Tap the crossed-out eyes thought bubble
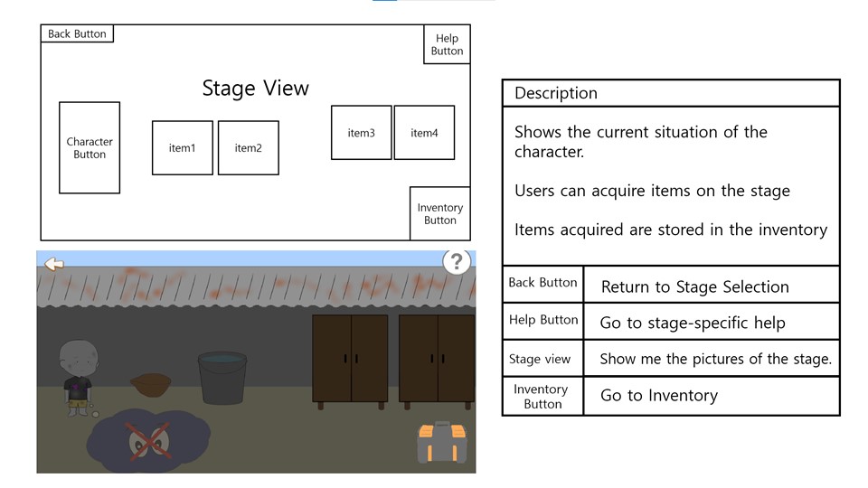The image size is (868, 488). [x=148, y=441]
